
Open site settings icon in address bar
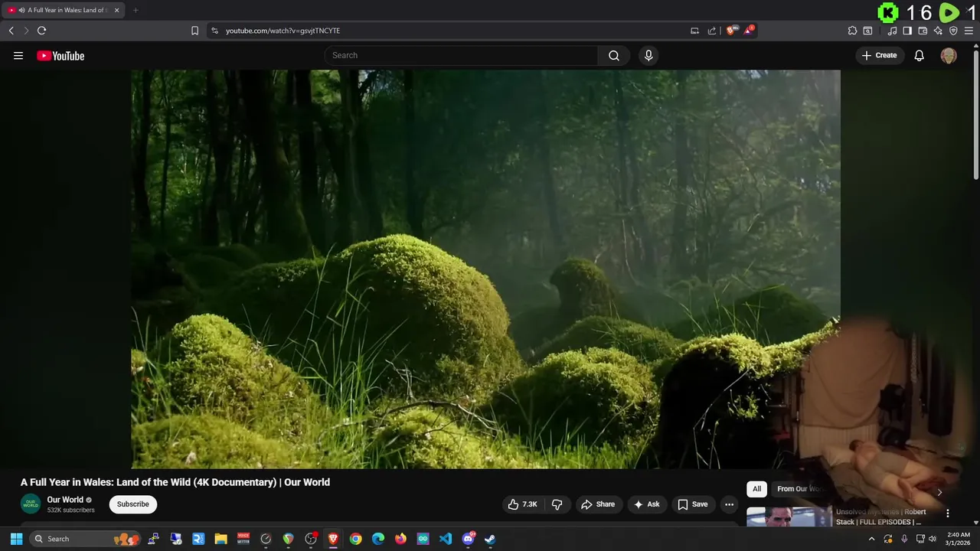tap(214, 31)
